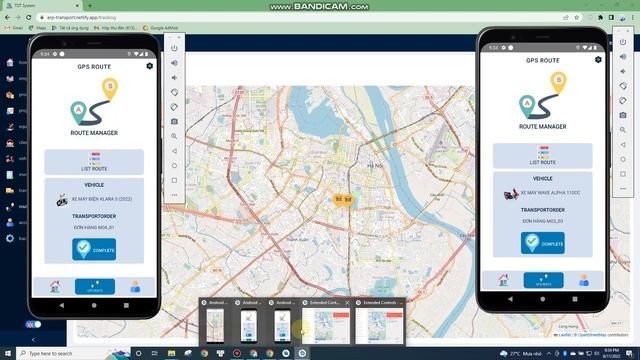Click volume up on right emulator toolbar
Viewport: 640px width, 360px height.
click(x=623, y=57)
